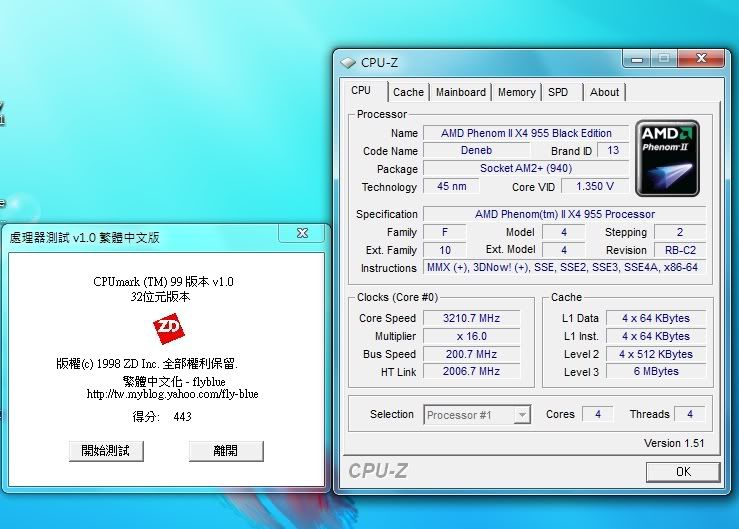Close the CPU-Z window
Viewport: 739px width, 529px height.
pos(701,58)
